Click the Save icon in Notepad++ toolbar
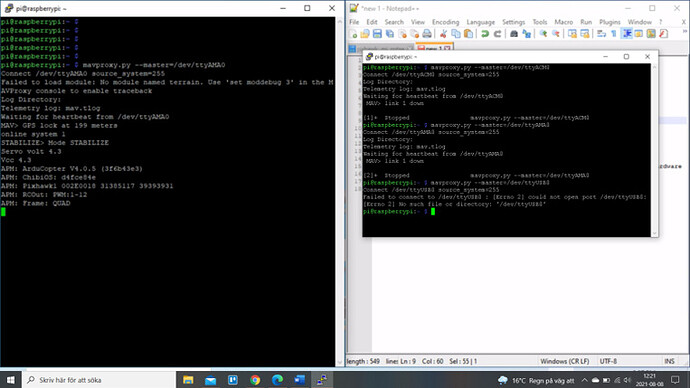Screen dimensions: 690x388 (377, 34)
